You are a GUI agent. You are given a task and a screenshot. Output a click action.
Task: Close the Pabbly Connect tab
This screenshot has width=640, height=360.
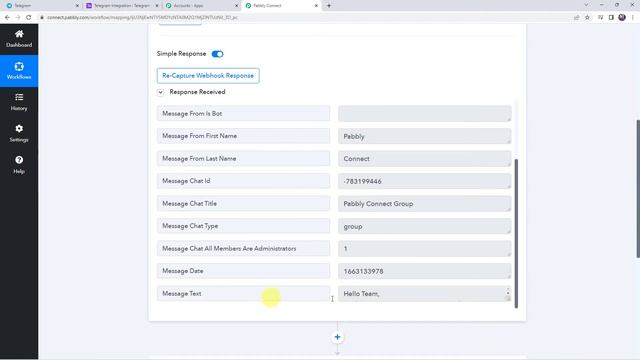pos(316,6)
